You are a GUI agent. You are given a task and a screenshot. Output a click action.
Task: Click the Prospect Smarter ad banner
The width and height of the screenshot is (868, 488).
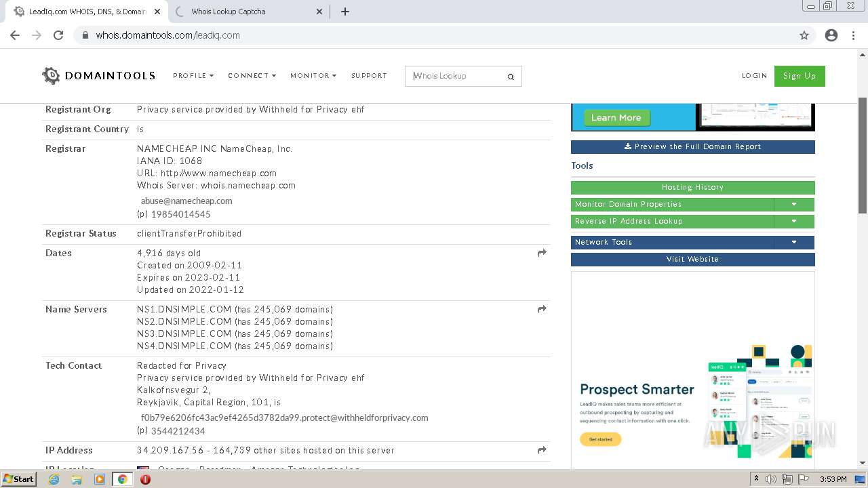tap(692, 369)
